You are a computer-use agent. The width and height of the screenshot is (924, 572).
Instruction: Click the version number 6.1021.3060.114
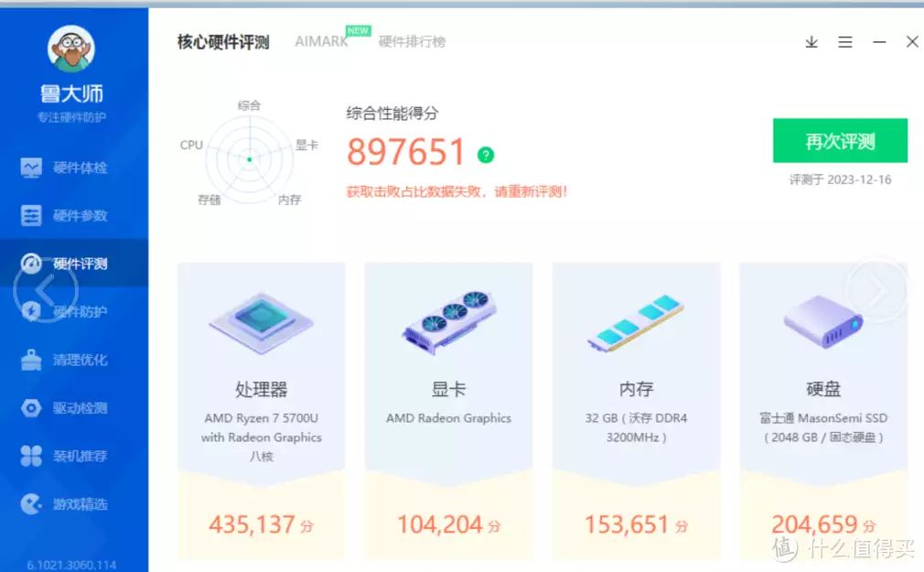pos(72,565)
